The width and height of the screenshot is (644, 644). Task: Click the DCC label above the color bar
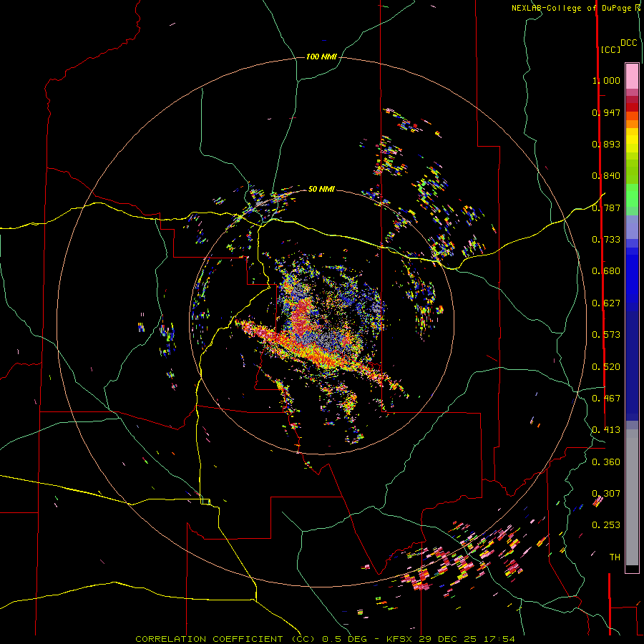coord(629,43)
